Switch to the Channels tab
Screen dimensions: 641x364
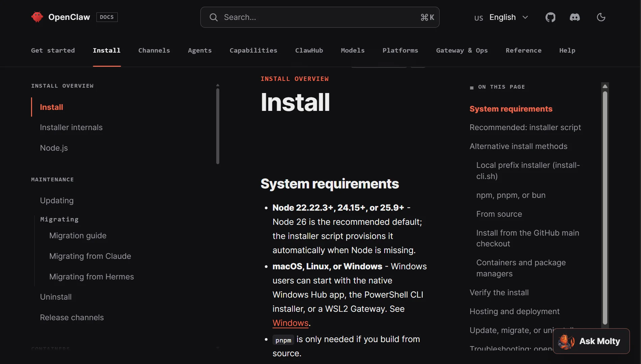click(154, 50)
